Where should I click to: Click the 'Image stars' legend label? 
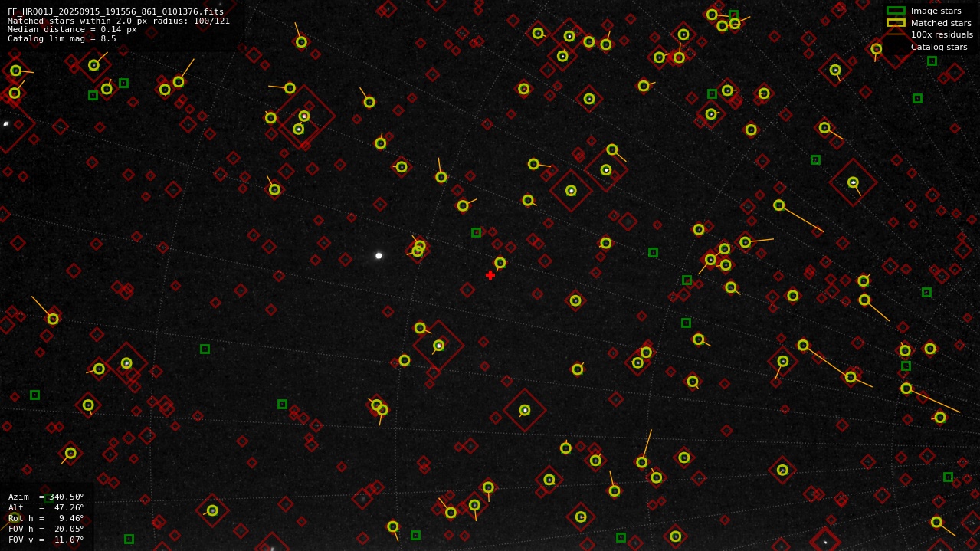click(936, 11)
